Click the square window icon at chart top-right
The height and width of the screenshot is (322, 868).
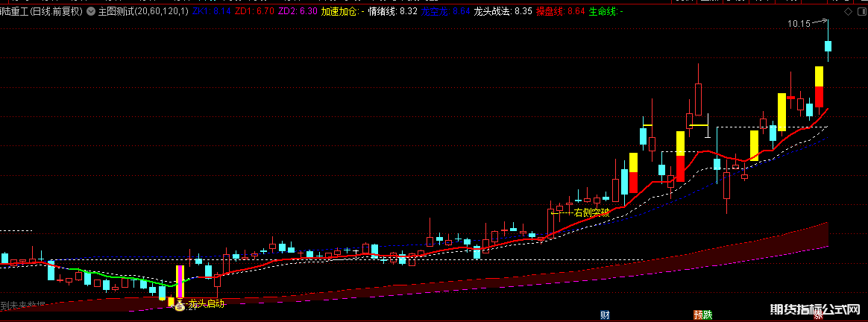pyautogui.click(x=861, y=12)
